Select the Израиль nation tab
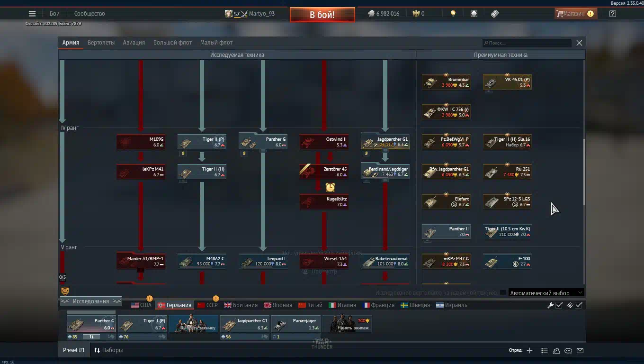644x364 pixels. 452,305
